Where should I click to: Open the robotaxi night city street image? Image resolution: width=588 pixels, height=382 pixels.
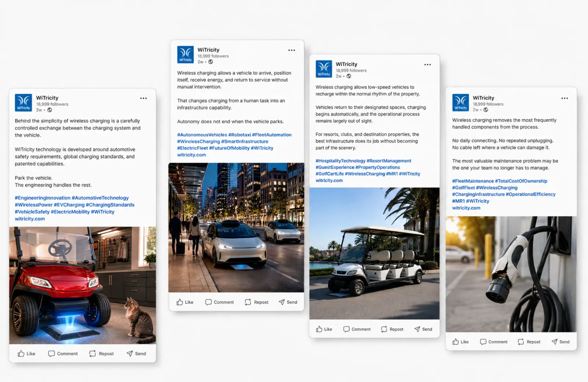[x=236, y=227]
